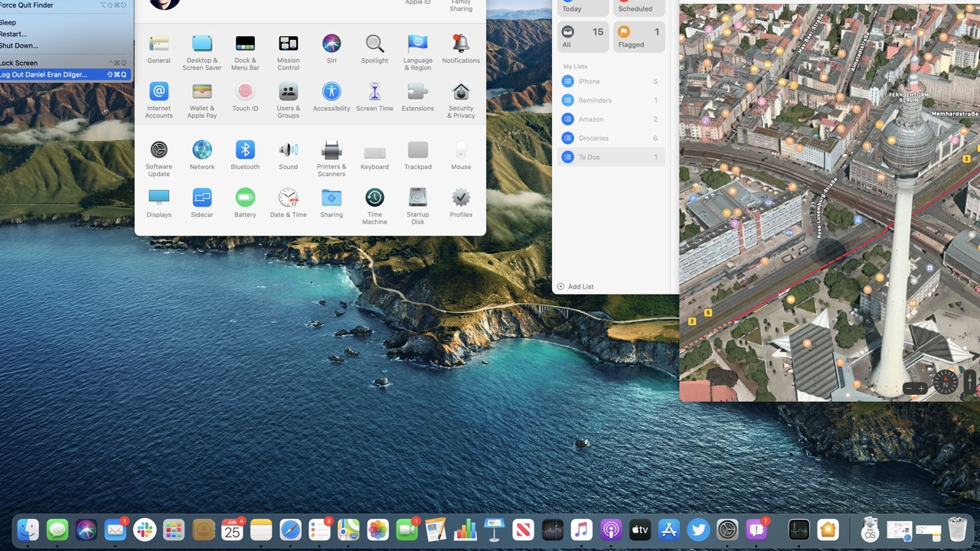Click the Maps 3D tilt slider

(x=970, y=381)
